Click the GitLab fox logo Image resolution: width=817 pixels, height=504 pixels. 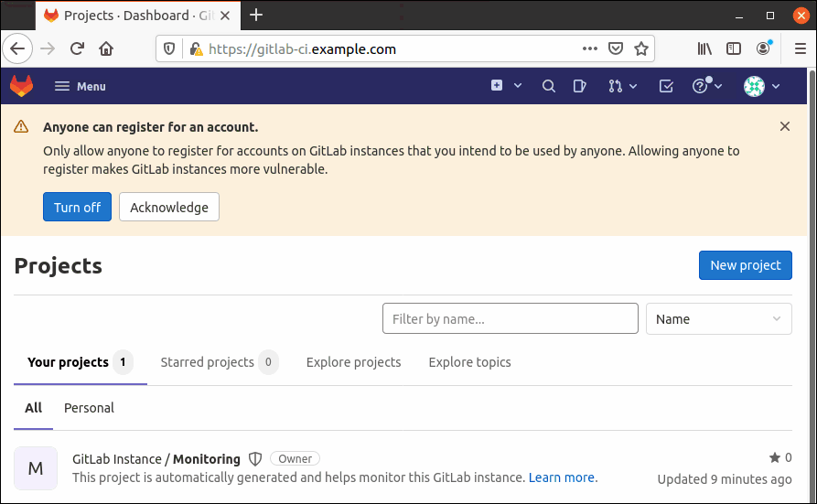[21, 86]
